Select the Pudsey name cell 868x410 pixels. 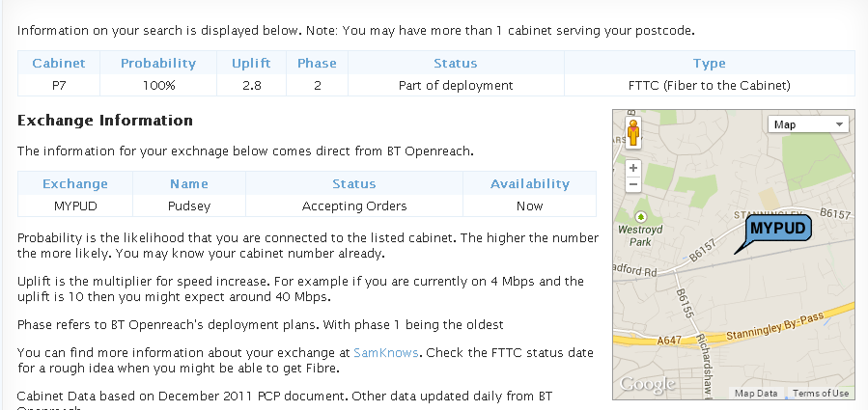(189, 205)
